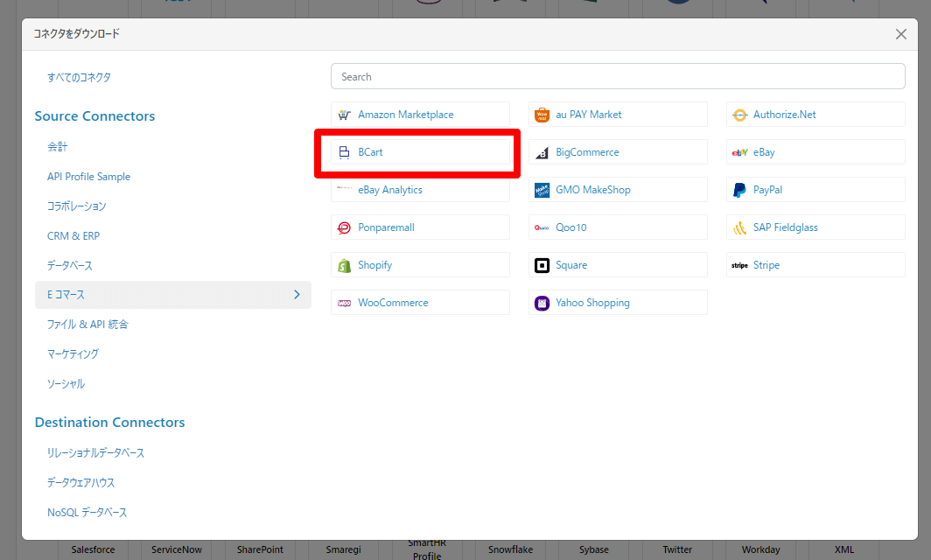This screenshot has width=931, height=560.
Task: Open the Ponparemall connector
Action: tap(420, 227)
